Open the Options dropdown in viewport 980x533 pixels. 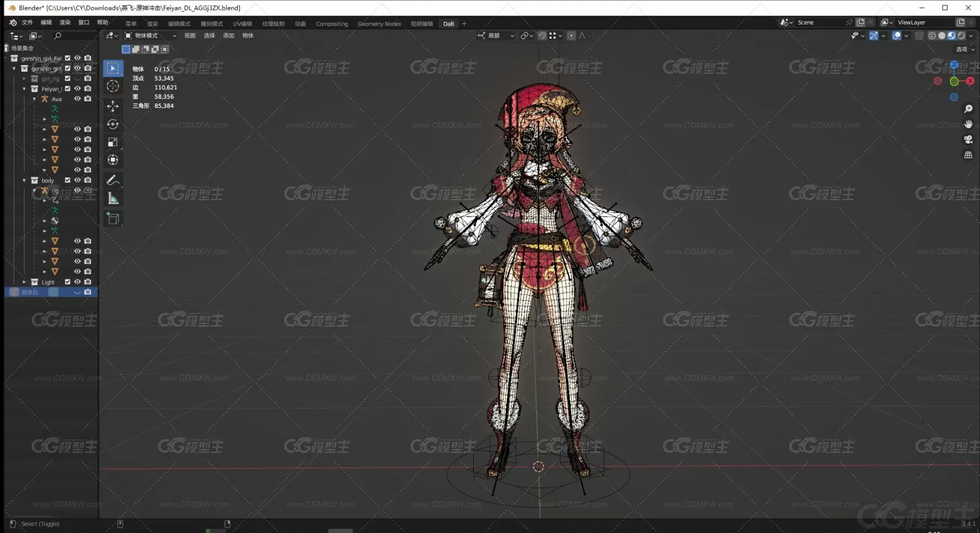click(965, 50)
